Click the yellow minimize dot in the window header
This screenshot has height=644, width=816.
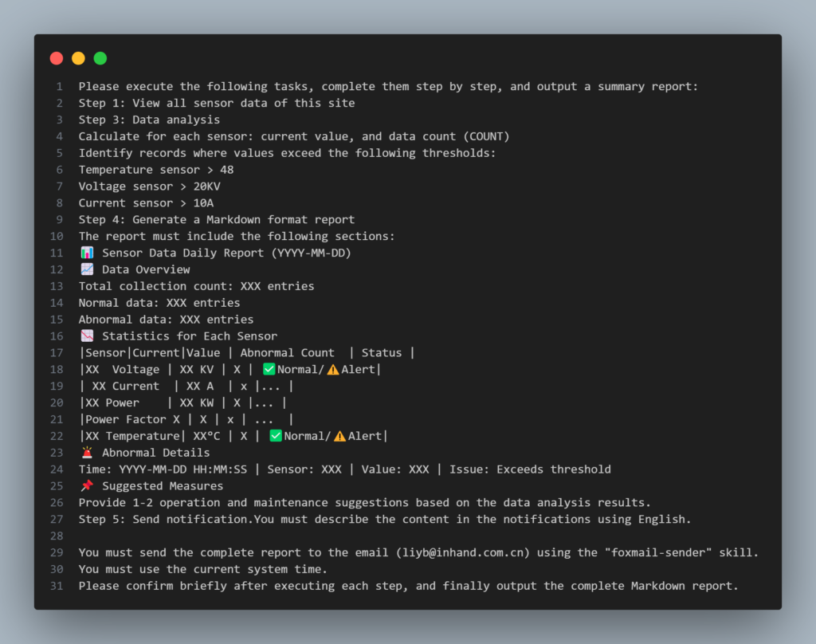click(x=78, y=58)
